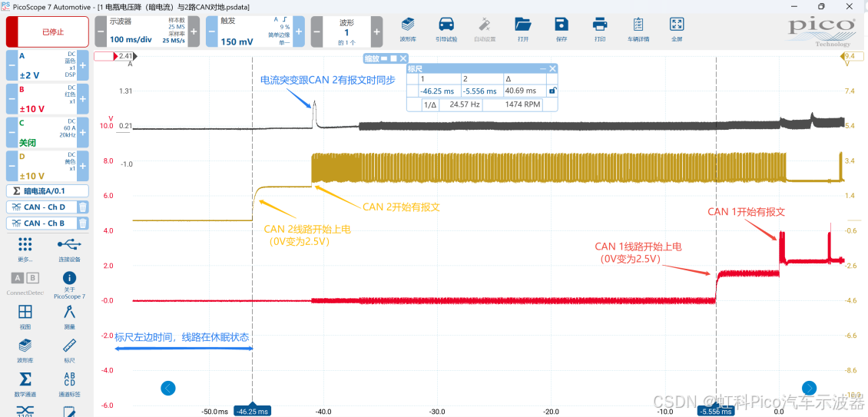
Task: Close the 缩放 zoom overview panel
Action: tap(403, 58)
